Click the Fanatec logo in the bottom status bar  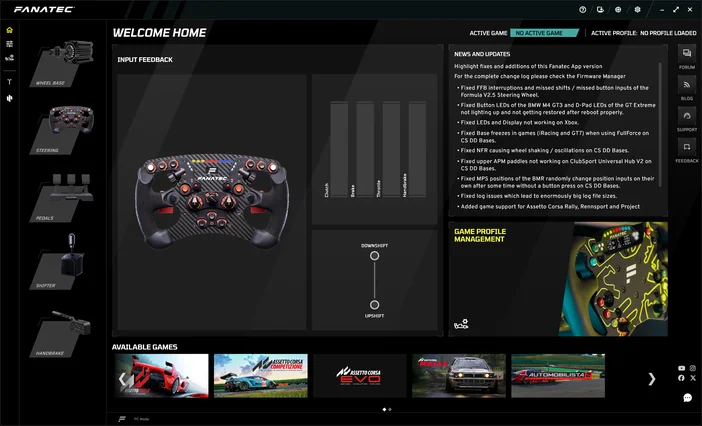click(x=122, y=419)
